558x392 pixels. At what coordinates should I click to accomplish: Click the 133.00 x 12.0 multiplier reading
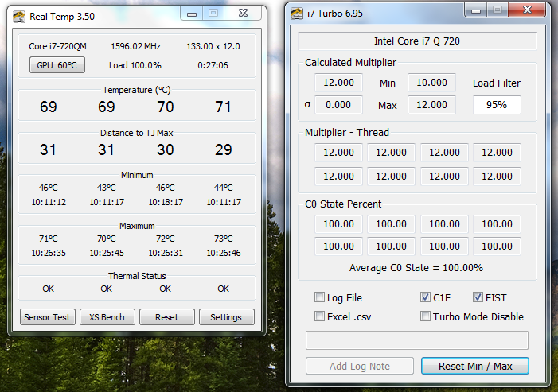[x=213, y=46]
